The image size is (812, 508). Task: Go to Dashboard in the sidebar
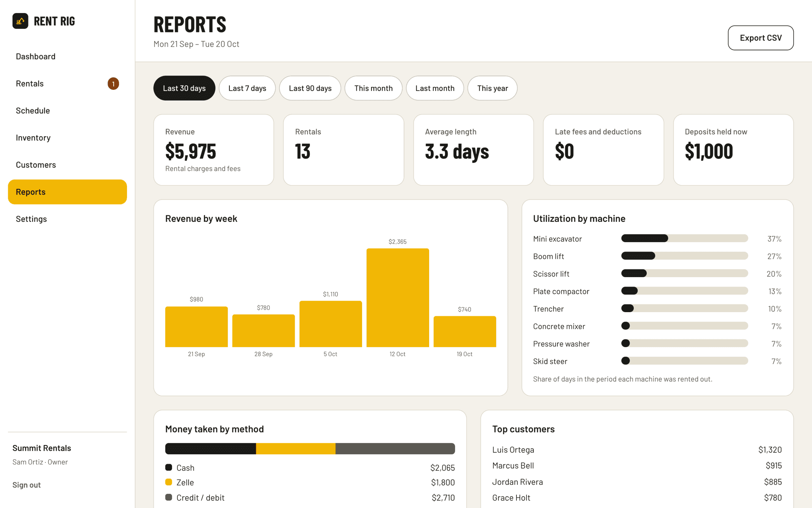tap(67, 56)
